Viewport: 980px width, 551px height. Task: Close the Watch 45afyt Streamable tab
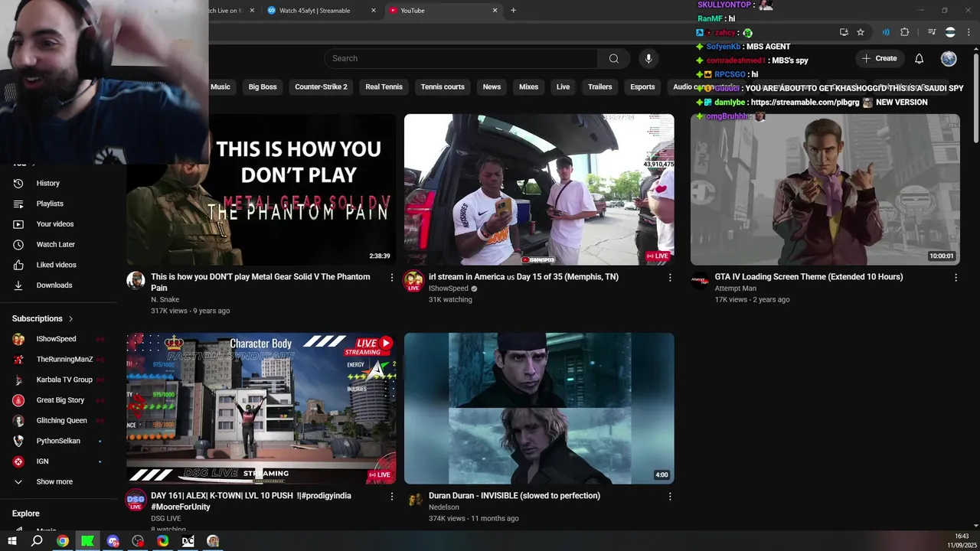coord(374,11)
